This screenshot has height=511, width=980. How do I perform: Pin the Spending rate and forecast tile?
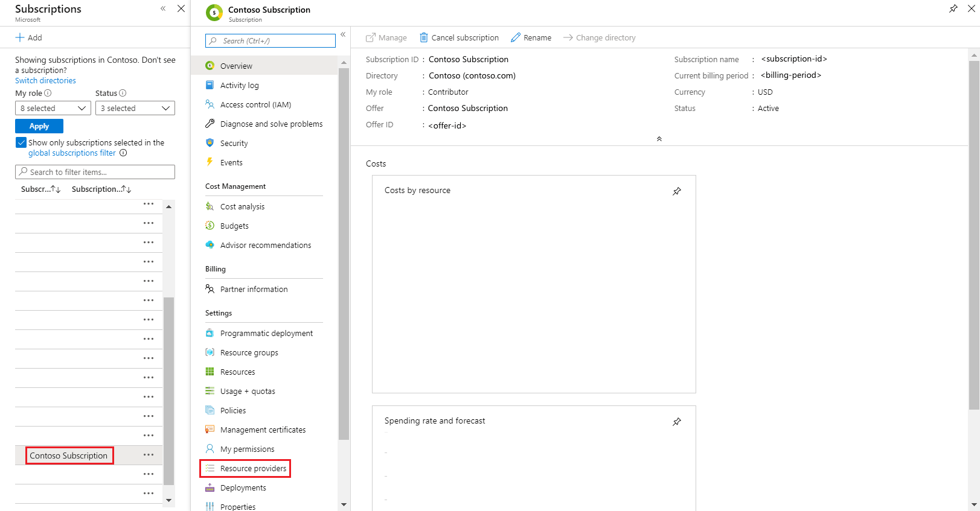point(677,422)
